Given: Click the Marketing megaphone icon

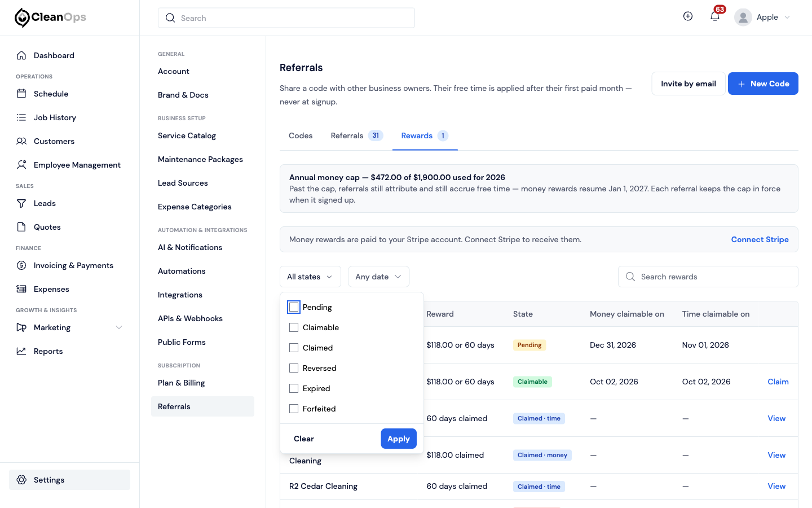Looking at the screenshot, I should (21, 327).
